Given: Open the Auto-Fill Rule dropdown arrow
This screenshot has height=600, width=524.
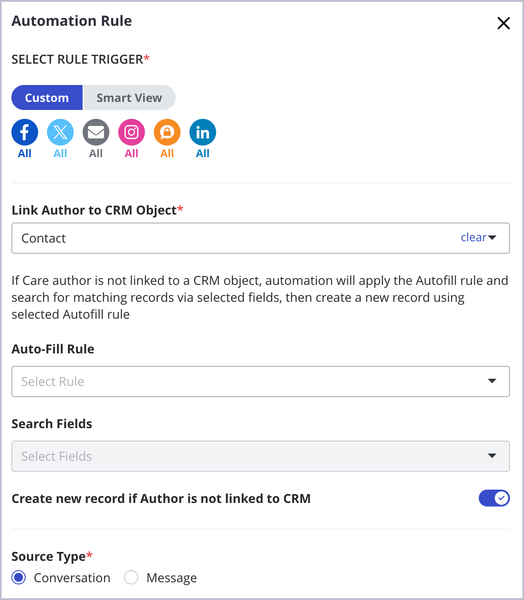Looking at the screenshot, I should pos(492,381).
